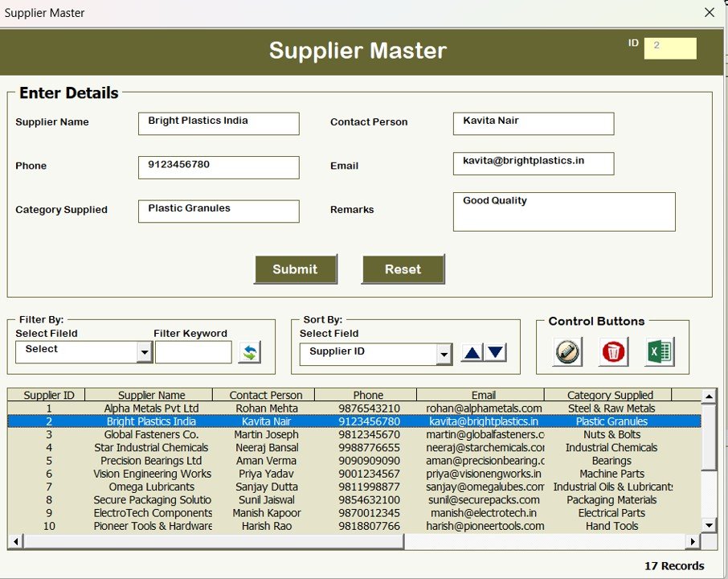Click the pencil edit record icon
The height and width of the screenshot is (579, 728).
click(565, 352)
